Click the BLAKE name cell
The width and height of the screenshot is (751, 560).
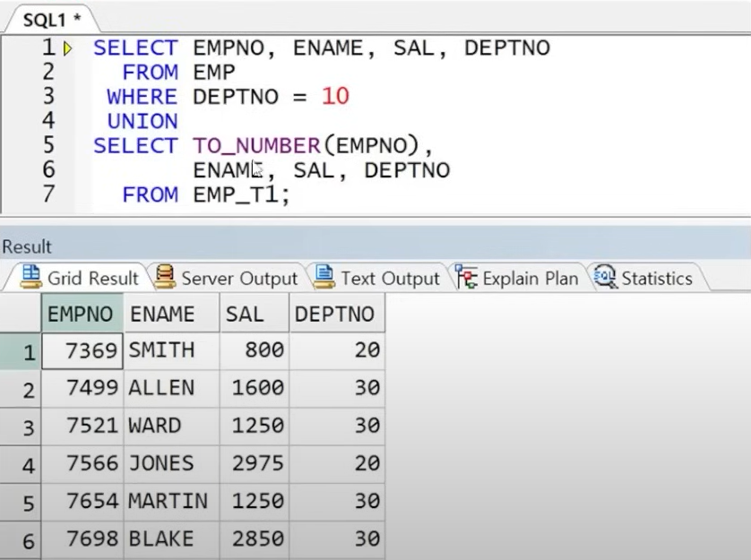[x=171, y=540]
